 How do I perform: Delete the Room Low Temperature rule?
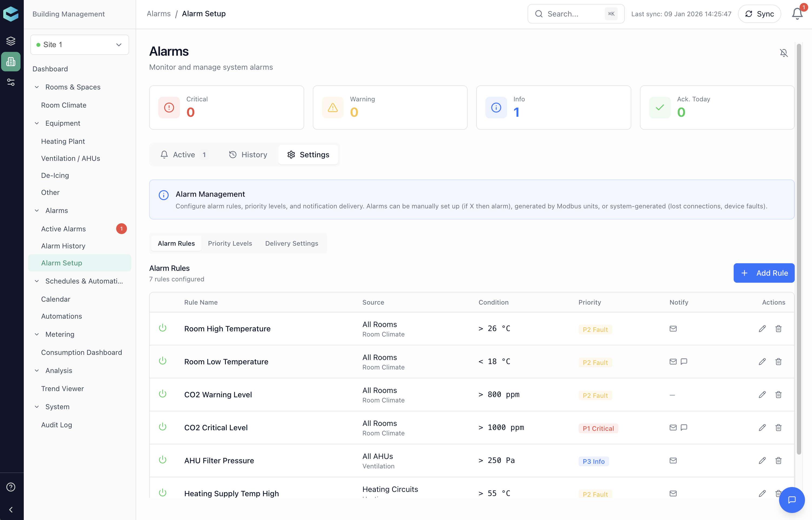click(778, 362)
